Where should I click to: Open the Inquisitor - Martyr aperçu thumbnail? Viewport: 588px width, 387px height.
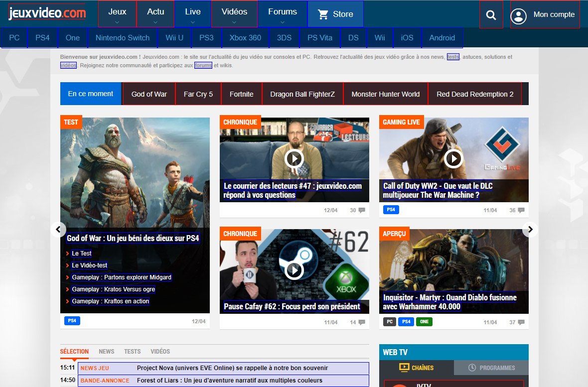[454, 271]
